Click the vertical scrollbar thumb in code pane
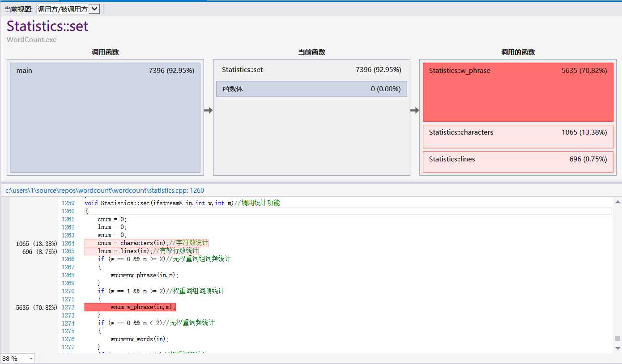This screenshot has height=364, width=622. tap(618, 339)
